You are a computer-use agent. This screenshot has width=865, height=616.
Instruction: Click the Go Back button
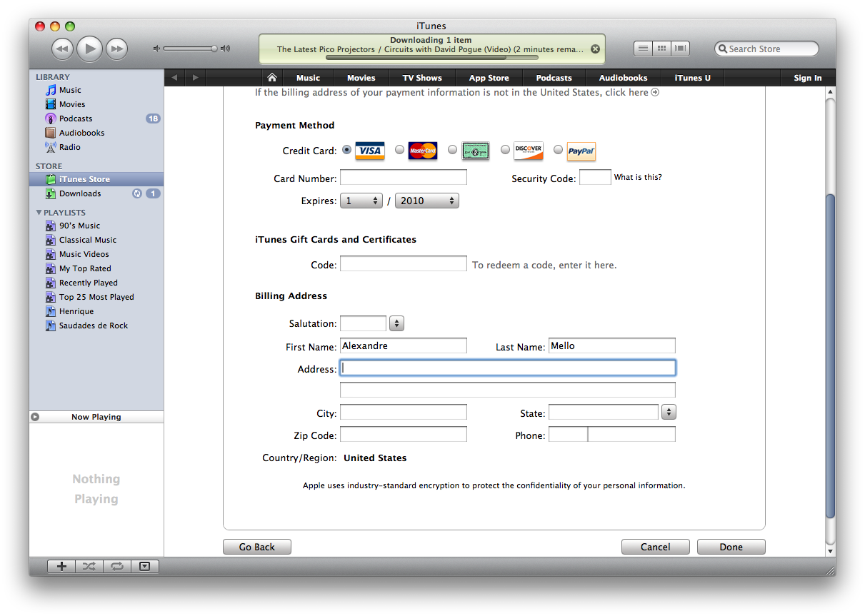257,547
